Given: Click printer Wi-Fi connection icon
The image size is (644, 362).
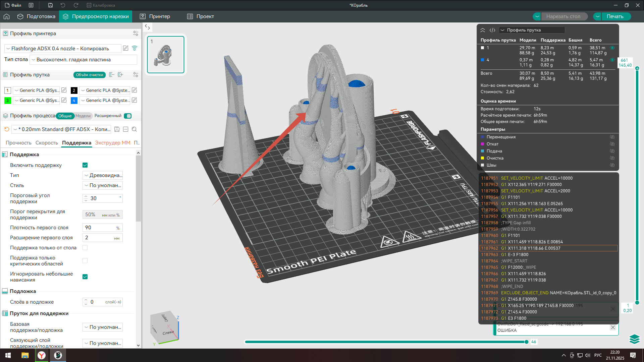Looking at the screenshot, I should point(135,48).
